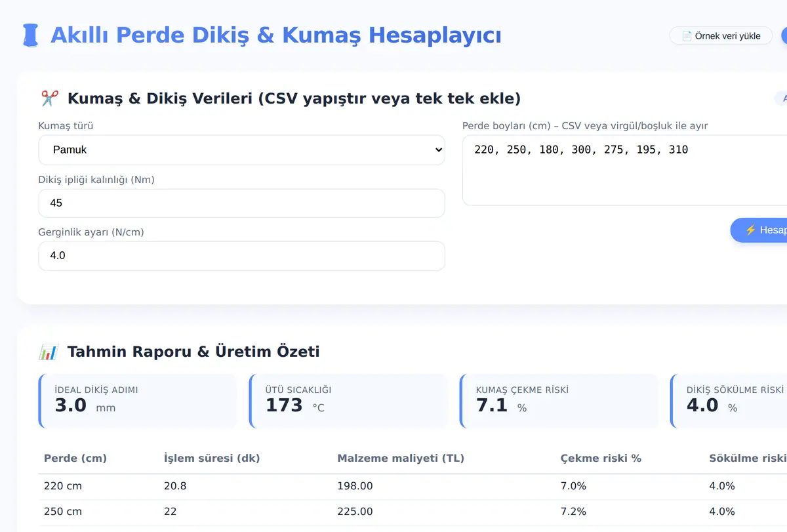Click the bar chart icon beside Tahmin Raporu
787x532 pixels.
click(x=49, y=352)
